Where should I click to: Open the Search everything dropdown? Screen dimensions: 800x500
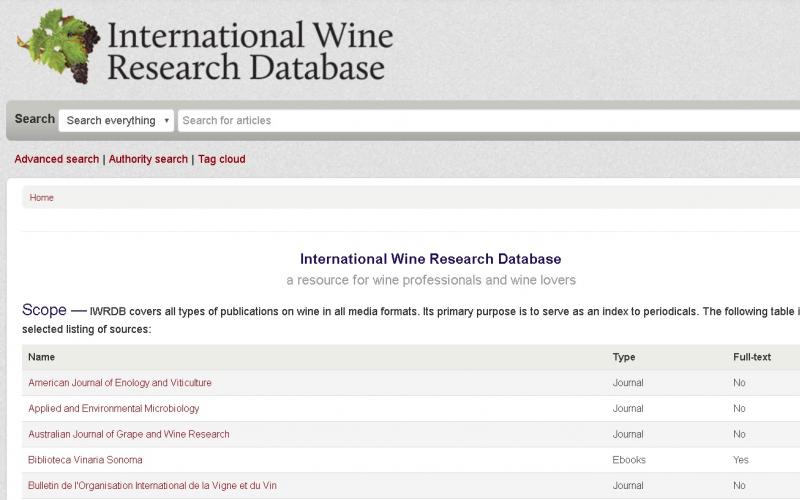116,120
